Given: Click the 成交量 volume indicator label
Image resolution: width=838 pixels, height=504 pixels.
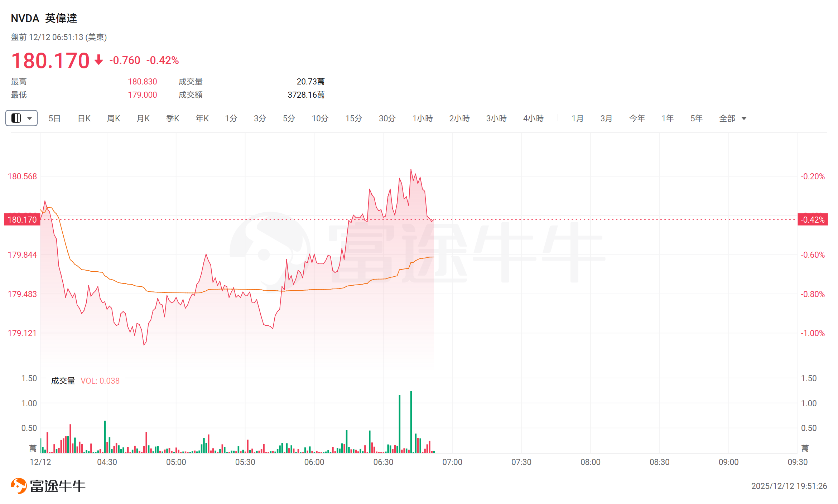Looking at the screenshot, I should click(x=63, y=381).
